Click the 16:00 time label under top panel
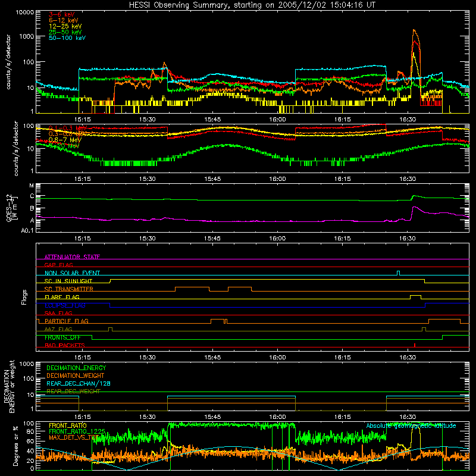 tap(277, 120)
